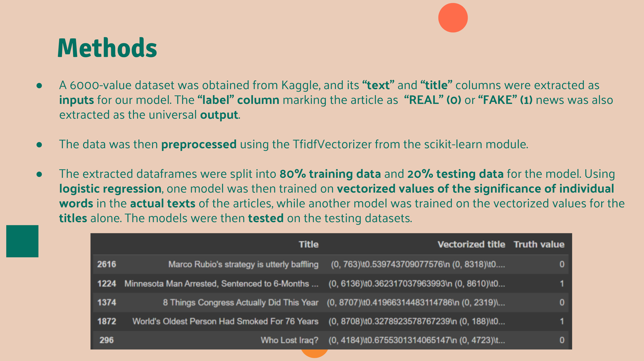Select table row with index 2616
Screen dimensions: 644x361
pos(331,264)
